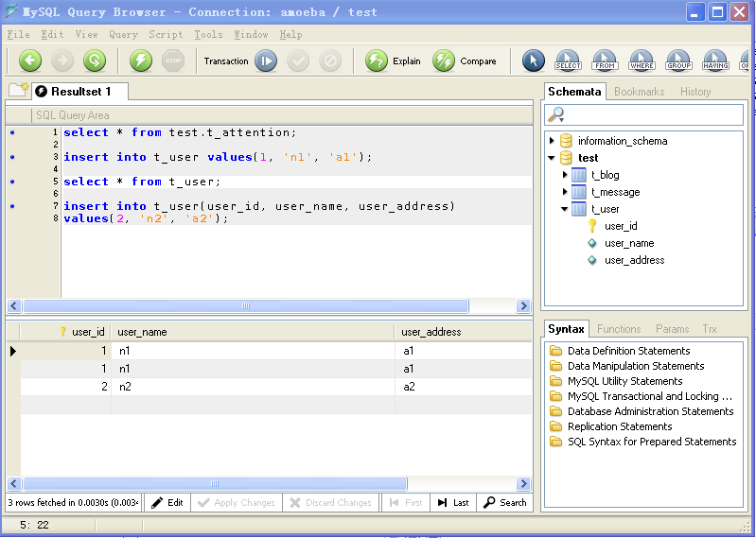Select the HAVING clause tool
Image resolution: width=756 pixels, height=538 pixels.
pos(715,61)
